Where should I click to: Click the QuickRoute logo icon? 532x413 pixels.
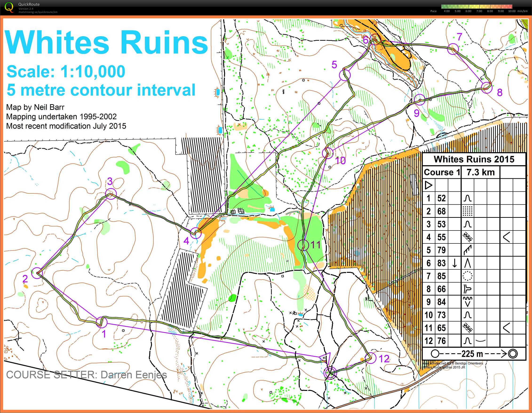9,7
